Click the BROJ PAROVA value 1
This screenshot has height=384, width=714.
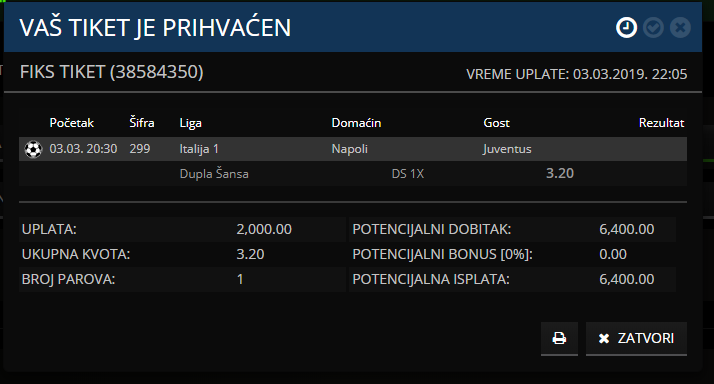tap(240, 279)
